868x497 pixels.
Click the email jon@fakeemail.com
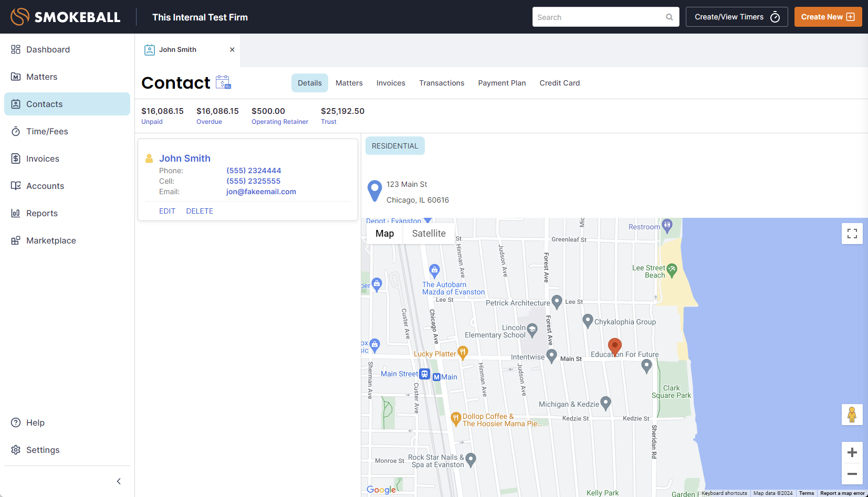pyautogui.click(x=261, y=192)
